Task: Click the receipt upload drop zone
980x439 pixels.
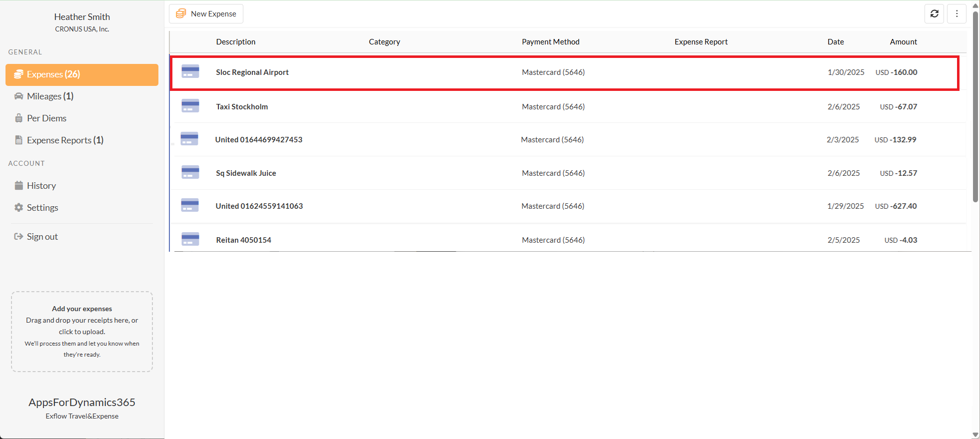Action: (82, 332)
